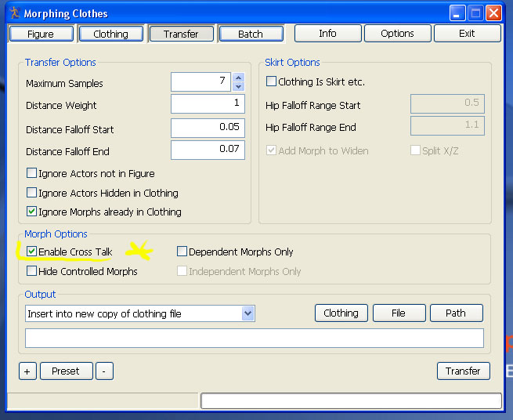The height and width of the screenshot is (420, 513).
Task: Enable Ignore Actors not in Figure
Action: click(x=32, y=173)
